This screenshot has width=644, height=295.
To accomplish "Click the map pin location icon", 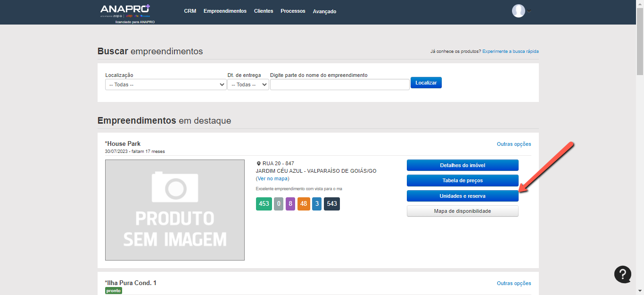I will point(258,164).
